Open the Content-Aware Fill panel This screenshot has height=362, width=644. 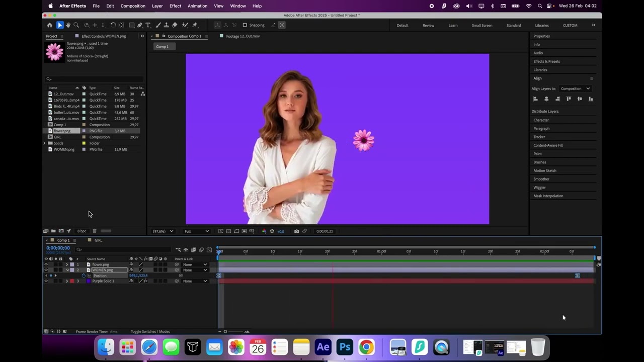tap(548, 145)
